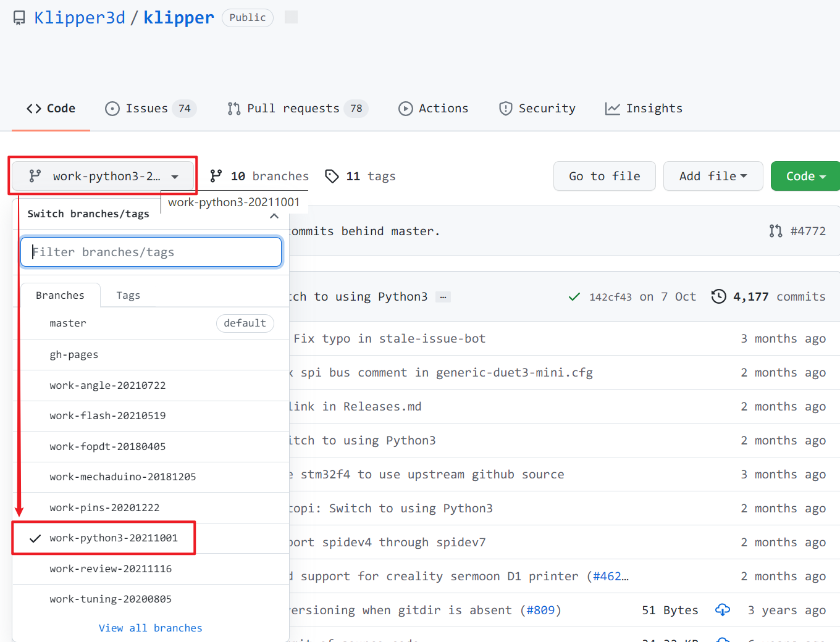Click the Pull requests icon in the nav
The image size is (840, 642).
[x=234, y=109]
